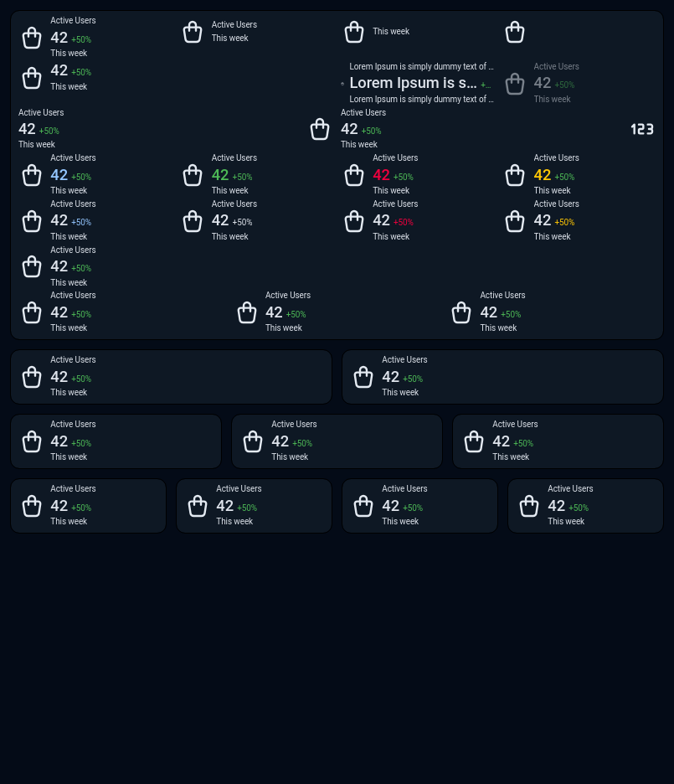Click the faded, dimmed bag icon
Viewport: 674px width, 784px height.
pos(515,84)
